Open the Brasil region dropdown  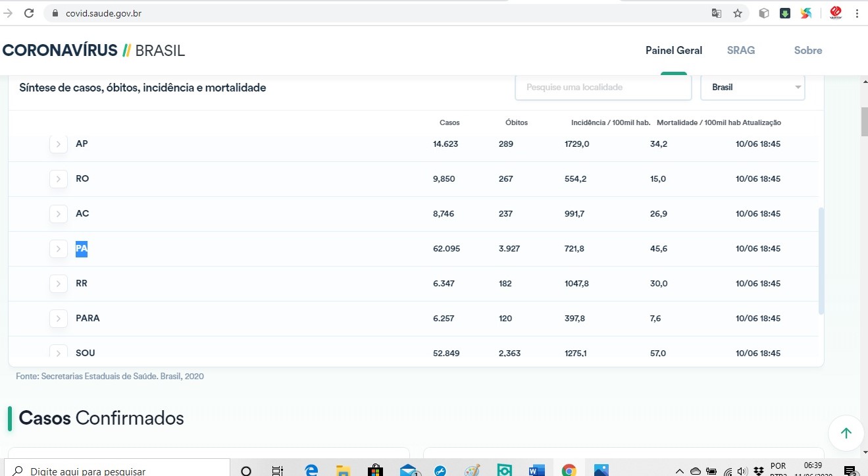coord(752,88)
